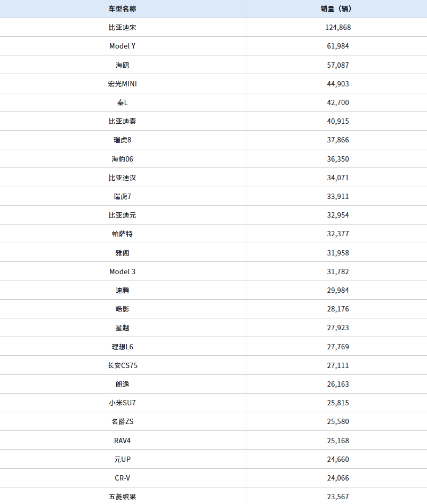Image resolution: width=427 pixels, height=504 pixels.
Task: Select the 帕萨特 model cell
Action: tap(123, 234)
